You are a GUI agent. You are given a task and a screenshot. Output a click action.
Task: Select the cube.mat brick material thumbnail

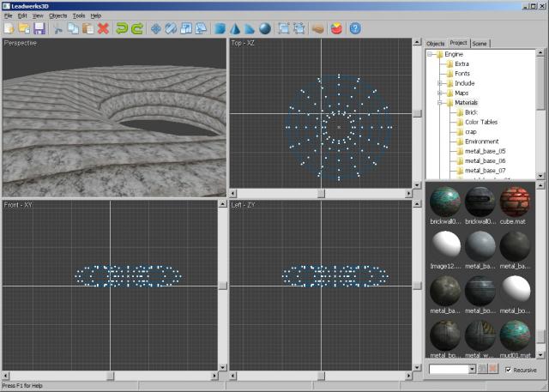516,203
